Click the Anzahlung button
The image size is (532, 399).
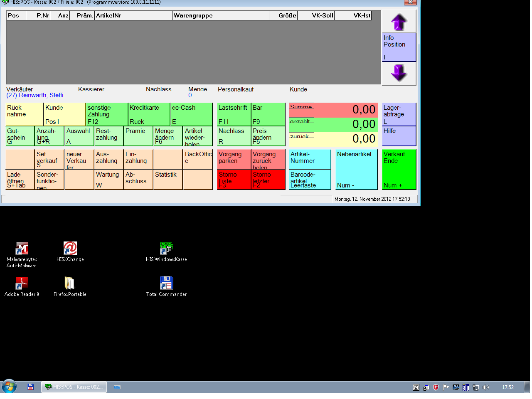[x=49, y=136]
